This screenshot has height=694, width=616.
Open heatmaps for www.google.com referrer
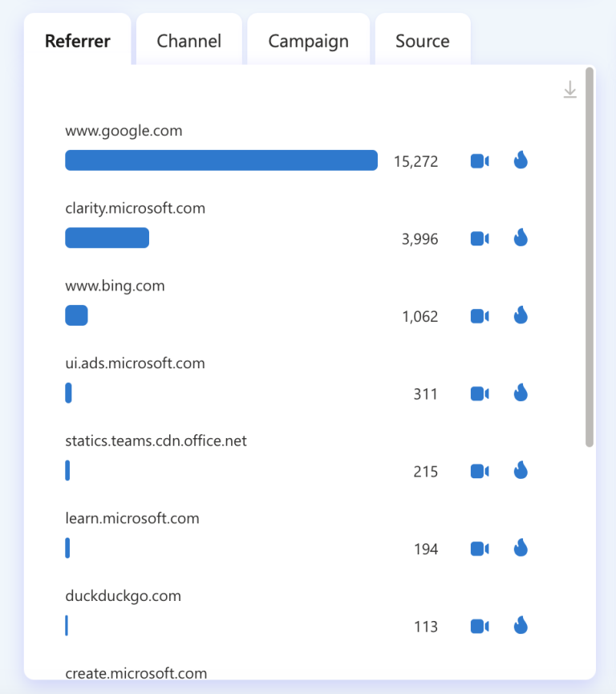pos(521,160)
